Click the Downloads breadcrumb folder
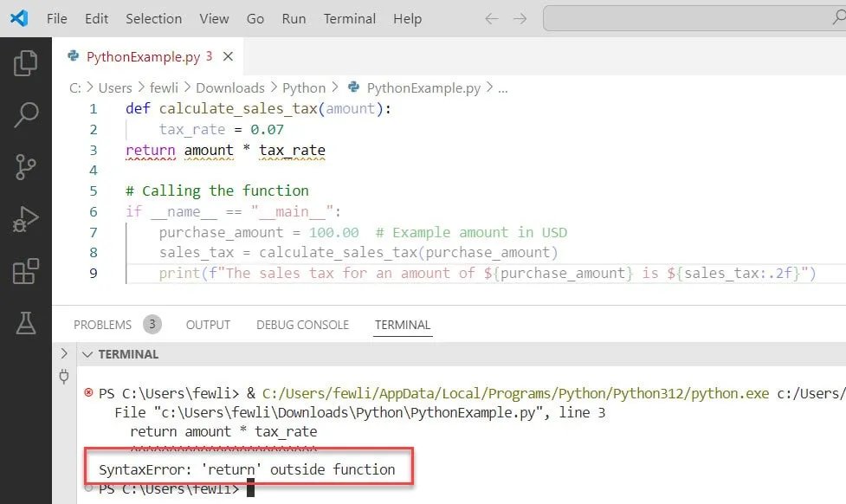 click(x=229, y=87)
